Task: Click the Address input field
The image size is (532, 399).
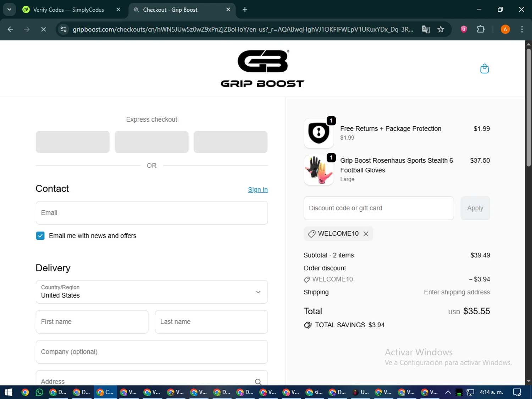Action: [x=152, y=379]
